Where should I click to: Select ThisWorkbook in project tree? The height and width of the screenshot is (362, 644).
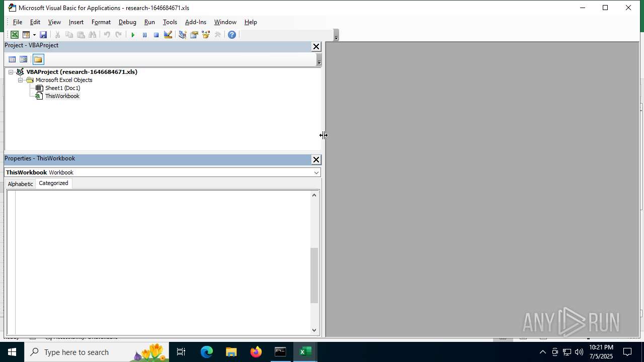[62, 96]
